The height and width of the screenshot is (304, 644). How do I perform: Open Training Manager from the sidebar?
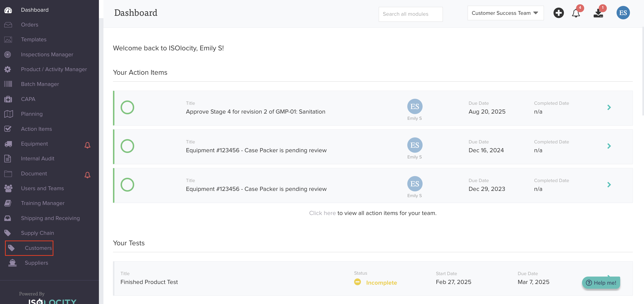point(42,203)
